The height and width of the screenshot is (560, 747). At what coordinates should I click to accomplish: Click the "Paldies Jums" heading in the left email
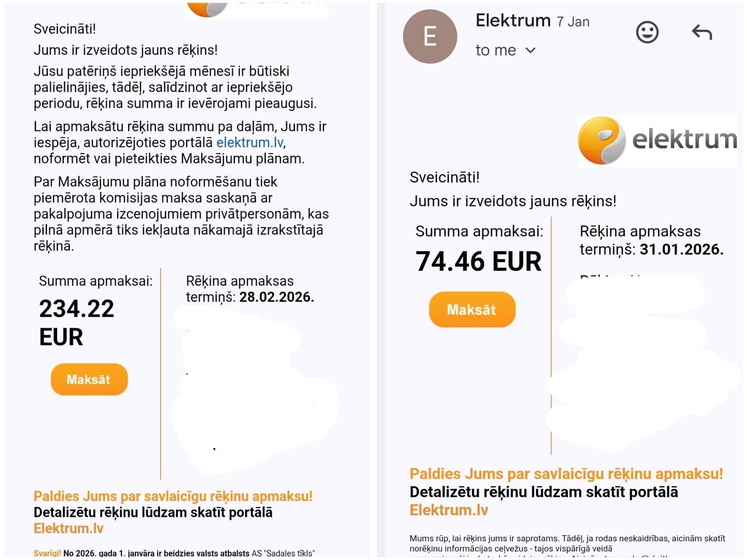pyautogui.click(x=173, y=496)
